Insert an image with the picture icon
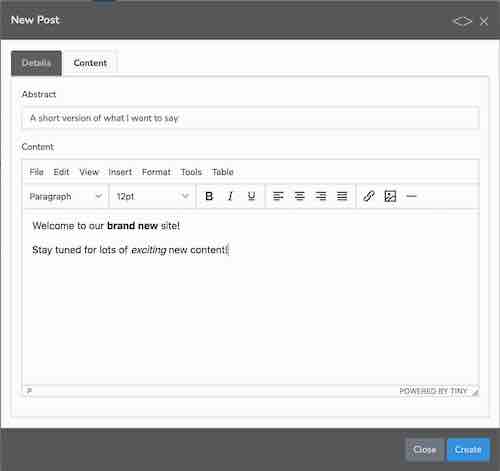Screen dimensions: 500x471 [x=390, y=196]
